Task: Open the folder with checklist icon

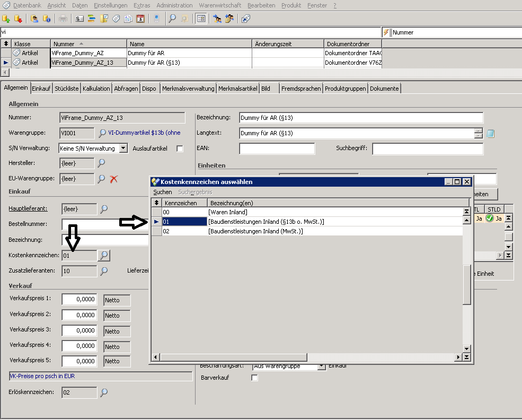Action: 104,19
